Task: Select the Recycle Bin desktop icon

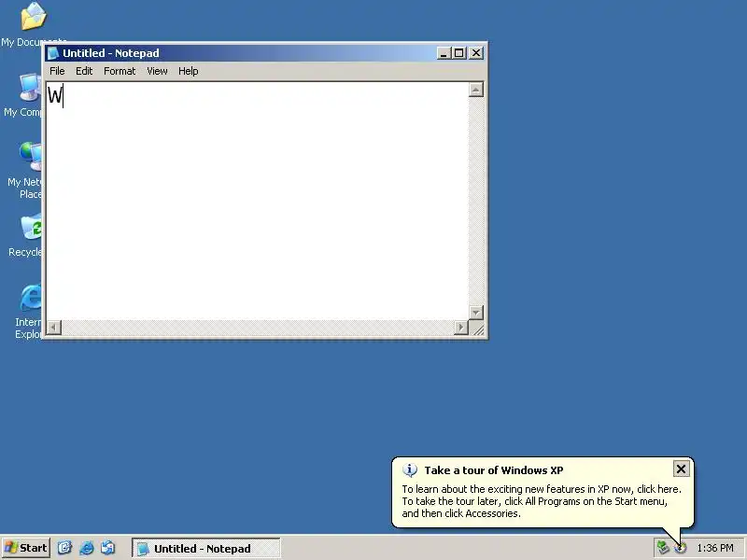Action: coord(26,236)
